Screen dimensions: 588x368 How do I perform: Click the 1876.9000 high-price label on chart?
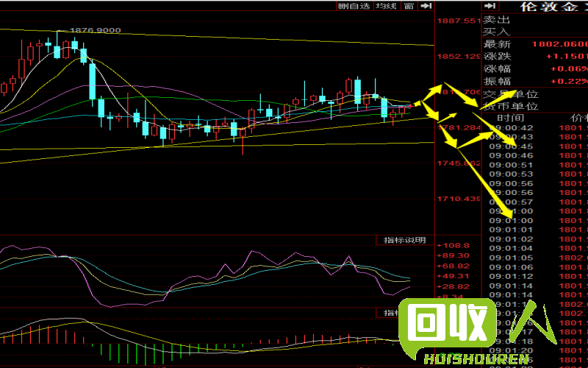(96, 30)
